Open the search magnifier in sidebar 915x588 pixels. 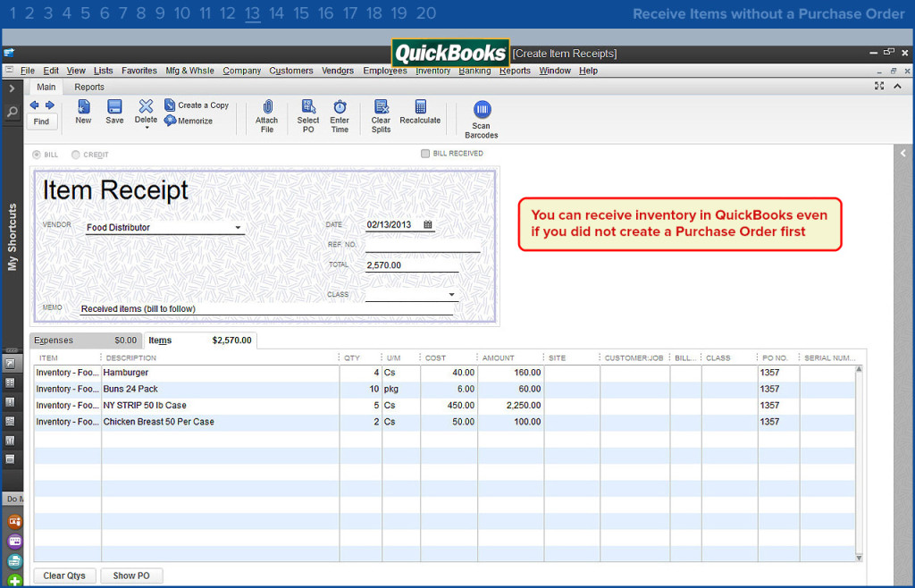pyautogui.click(x=12, y=112)
